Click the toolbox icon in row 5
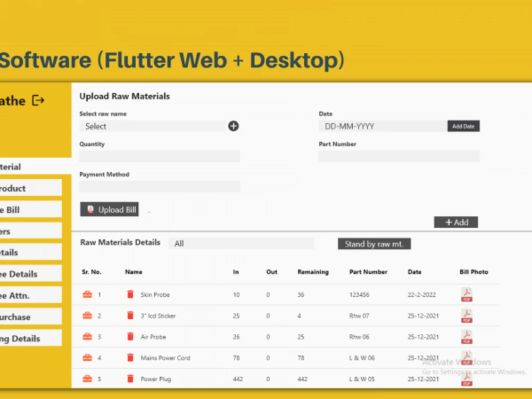Image resolution: width=532 pixels, height=399 pixels. pyautogui.click(x=87, y=379)
